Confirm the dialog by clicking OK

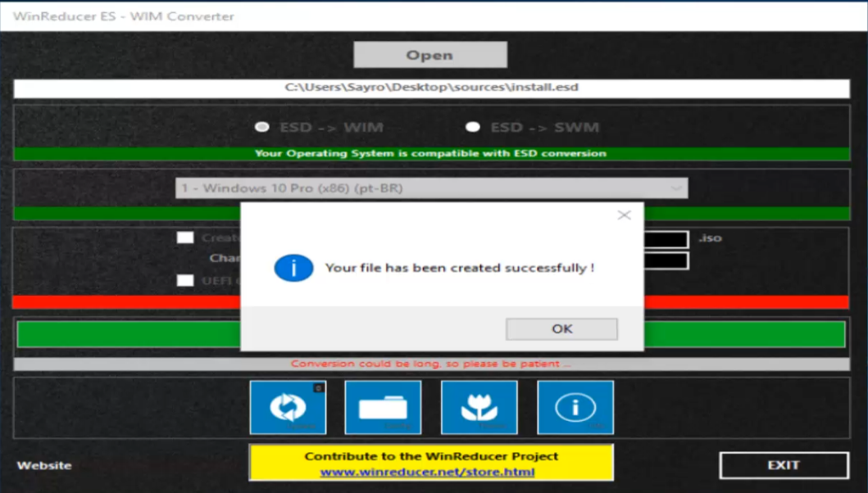point(563,328)
